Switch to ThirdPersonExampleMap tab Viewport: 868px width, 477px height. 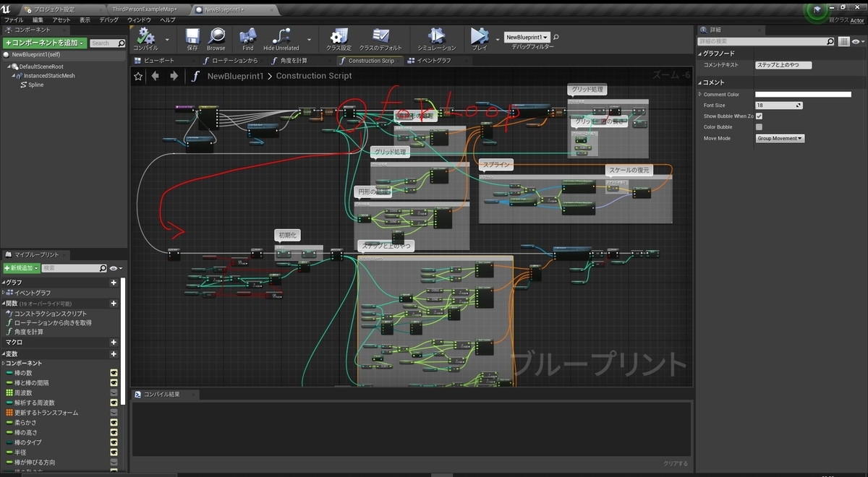145,9
